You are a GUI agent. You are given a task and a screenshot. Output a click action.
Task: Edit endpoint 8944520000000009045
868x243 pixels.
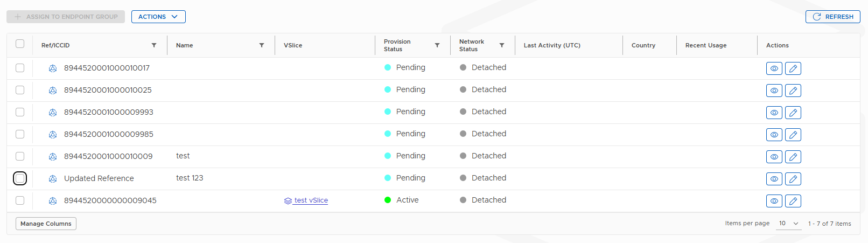click(793, 201)
